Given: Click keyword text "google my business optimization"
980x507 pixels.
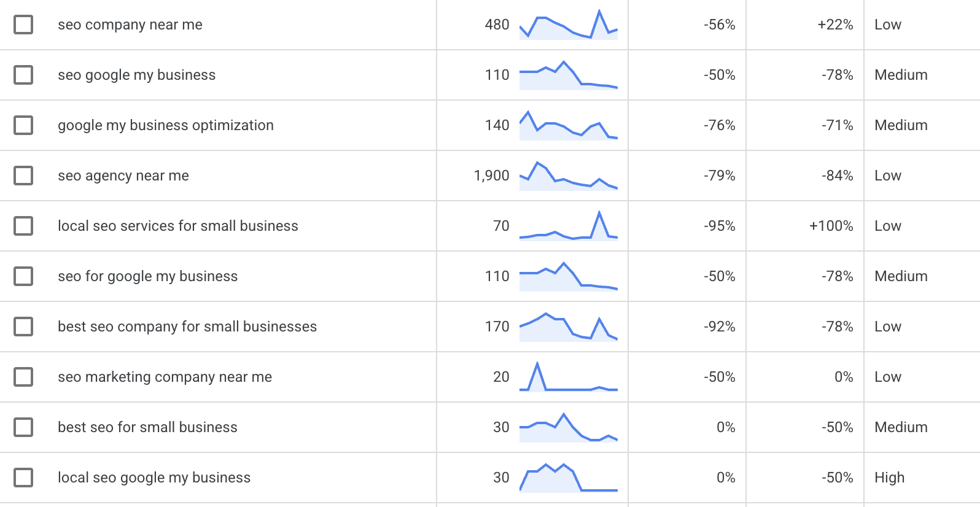Looking at the screenshot, I should (166, 125).
